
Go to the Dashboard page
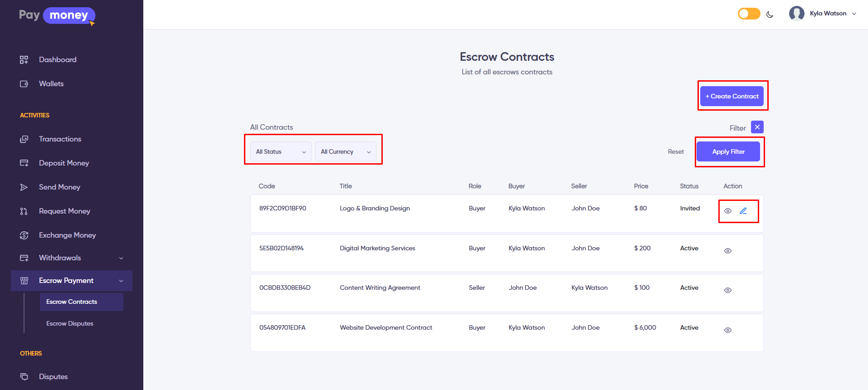pyautogui.click(x=58, y=59)
